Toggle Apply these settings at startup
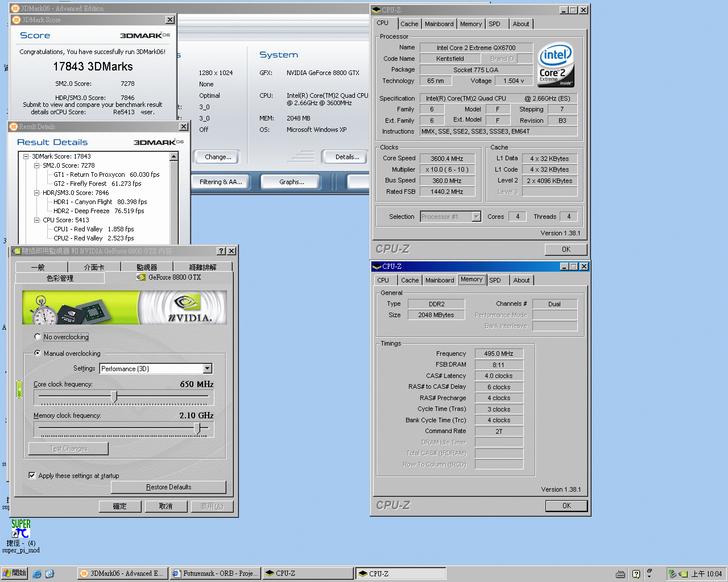The image size is (728, 582). tap(32, 475)
